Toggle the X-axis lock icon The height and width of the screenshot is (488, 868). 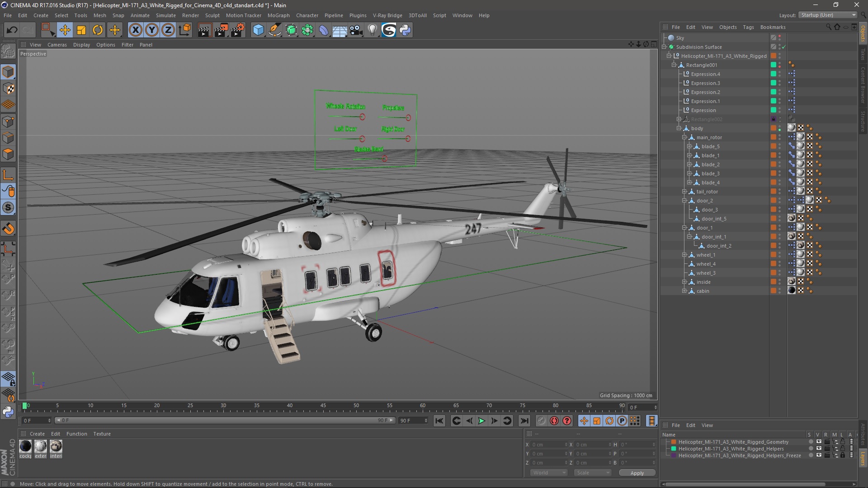[135, 30]
